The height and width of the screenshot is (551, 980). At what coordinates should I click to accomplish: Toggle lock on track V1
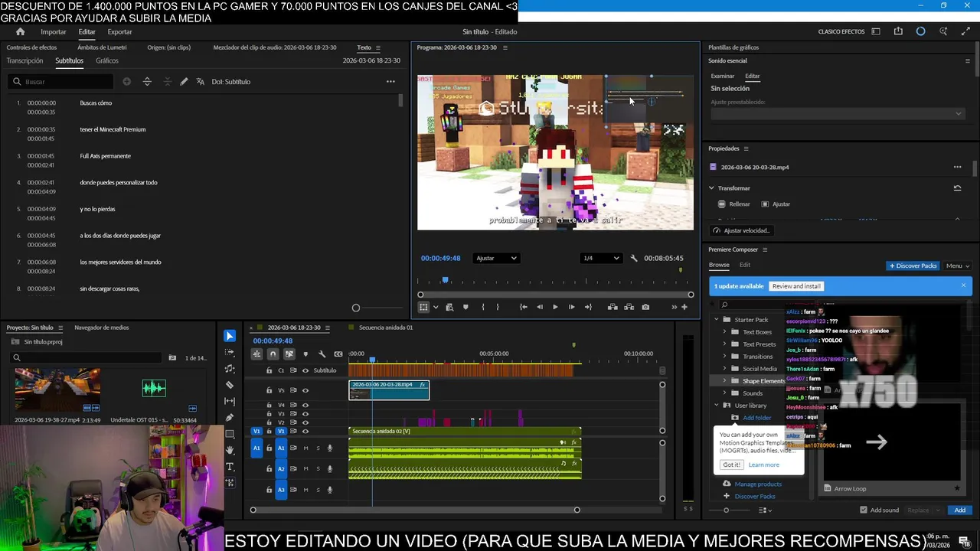(269, 431)
